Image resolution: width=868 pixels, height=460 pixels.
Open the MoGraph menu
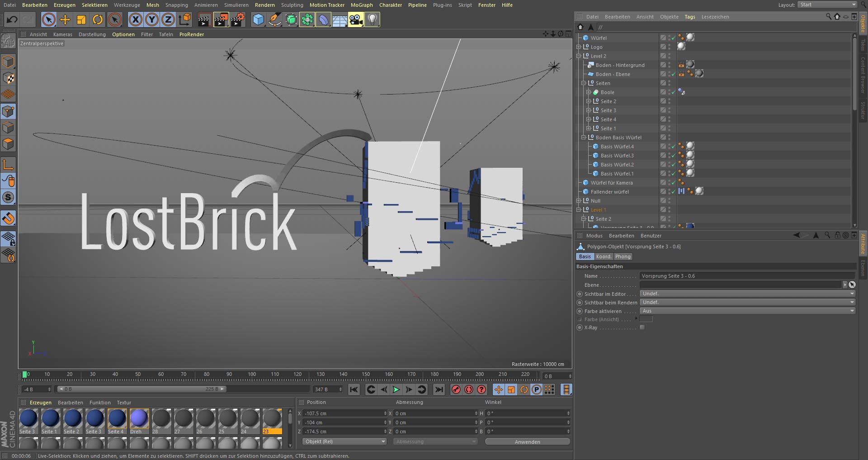[x=362, y=5]
